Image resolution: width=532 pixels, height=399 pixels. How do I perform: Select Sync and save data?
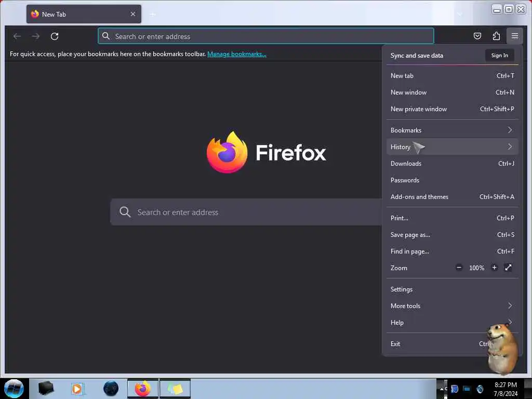pyautogui.click(x=417, y=55)
